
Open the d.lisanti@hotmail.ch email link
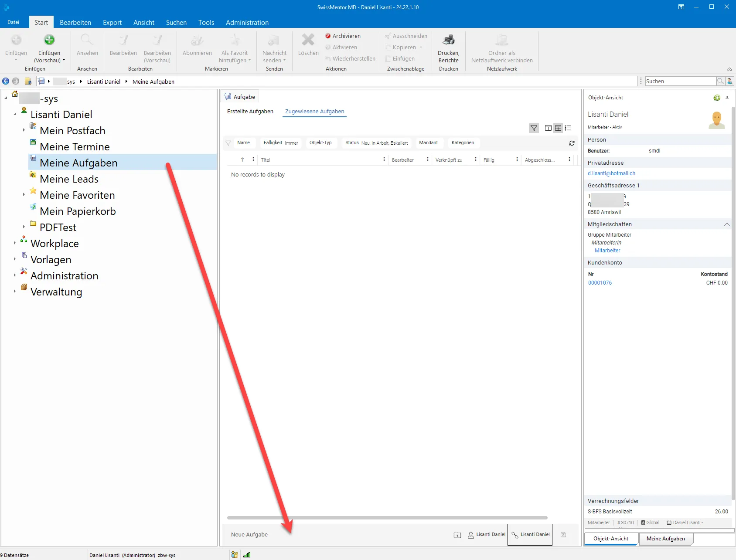(x=611, y=173)
